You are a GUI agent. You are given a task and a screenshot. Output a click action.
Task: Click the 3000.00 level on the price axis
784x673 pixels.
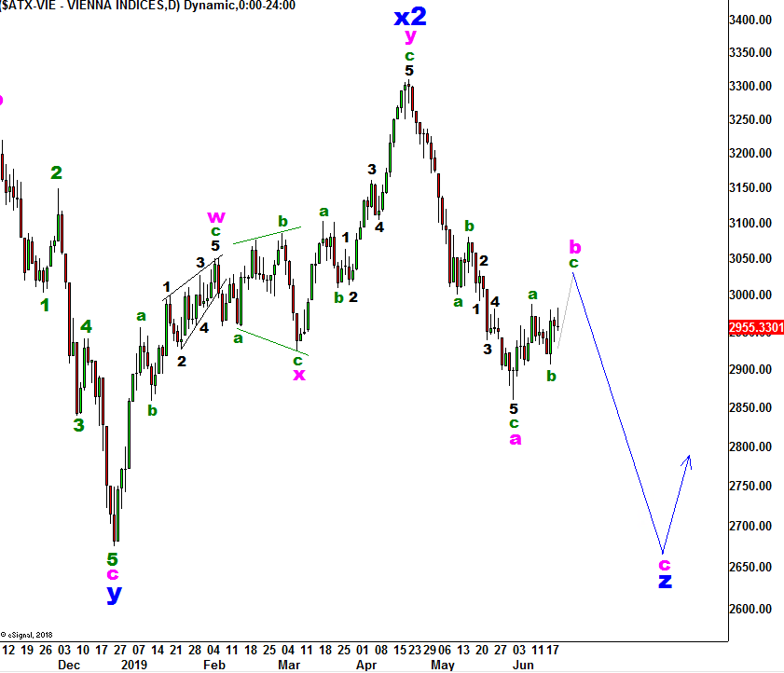(755, 295)
